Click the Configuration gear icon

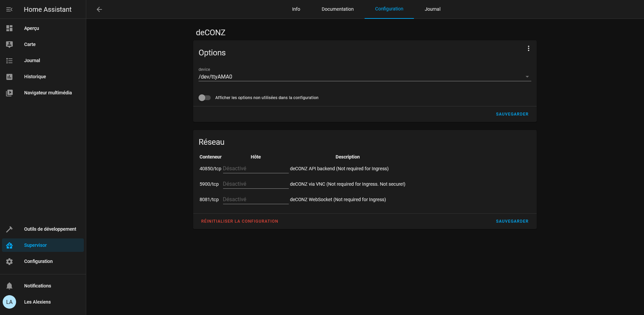point(9,261)
